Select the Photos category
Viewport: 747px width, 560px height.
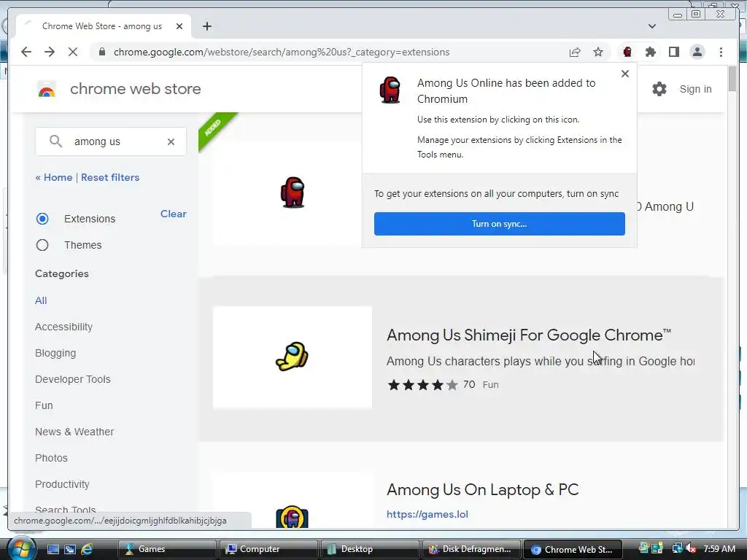tap(51, 458)
